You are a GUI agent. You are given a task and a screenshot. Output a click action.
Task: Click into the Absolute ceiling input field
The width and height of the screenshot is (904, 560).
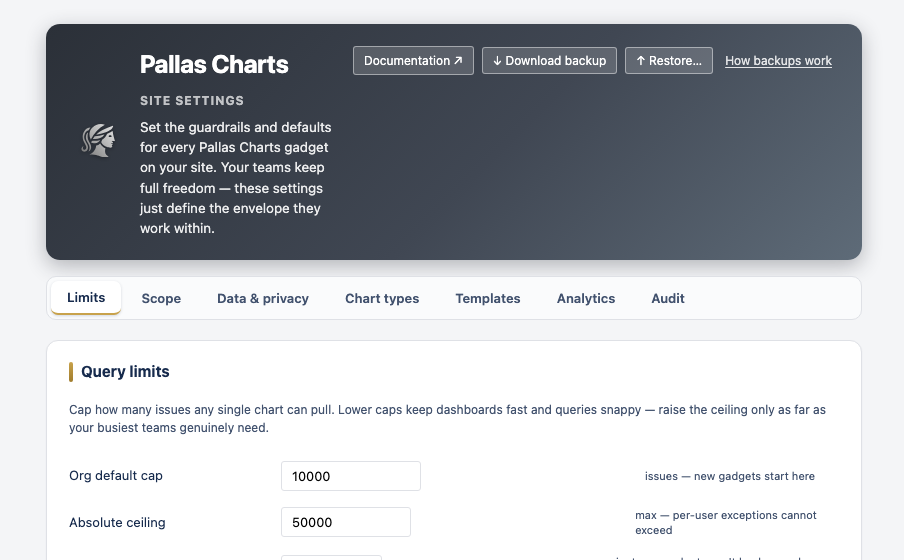click(x=346, y=522)
